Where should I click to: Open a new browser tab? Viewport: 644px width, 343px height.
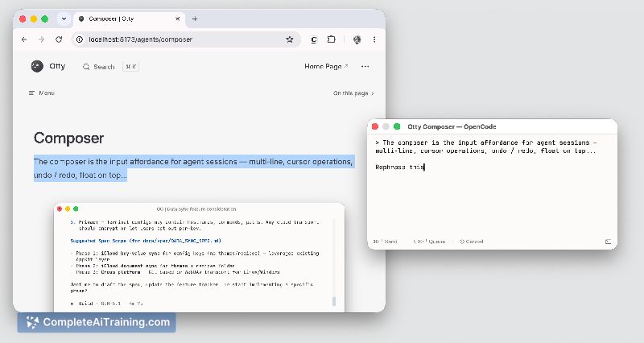195,19
